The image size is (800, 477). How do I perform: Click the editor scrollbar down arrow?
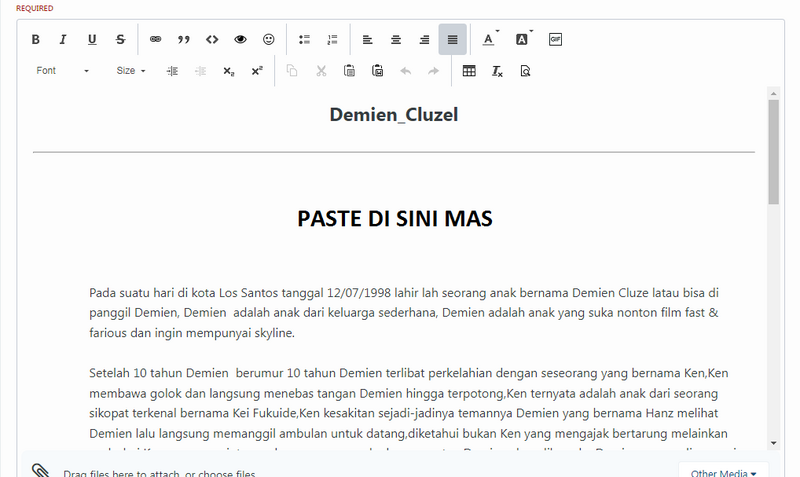[x=773, y=443]
